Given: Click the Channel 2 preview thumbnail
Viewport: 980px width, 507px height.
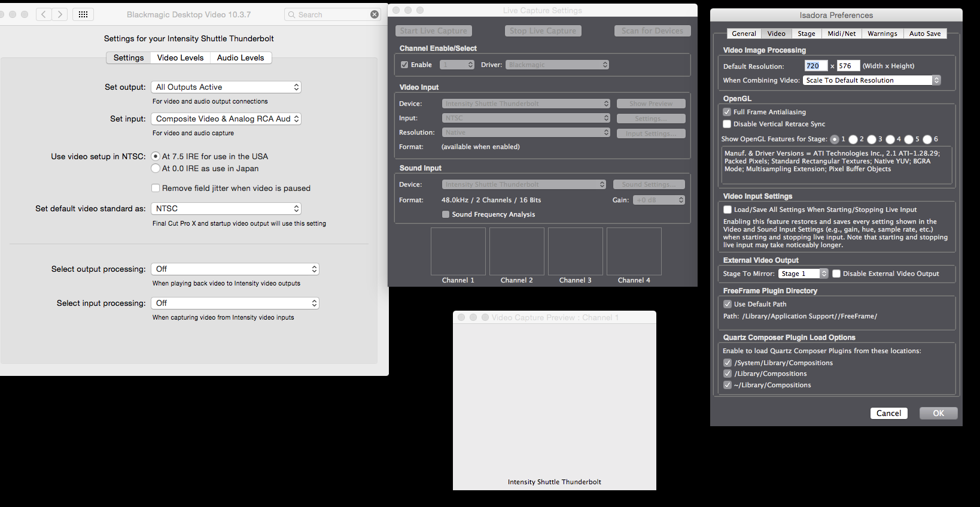Looking at the screenshot, I should (517, 251).
